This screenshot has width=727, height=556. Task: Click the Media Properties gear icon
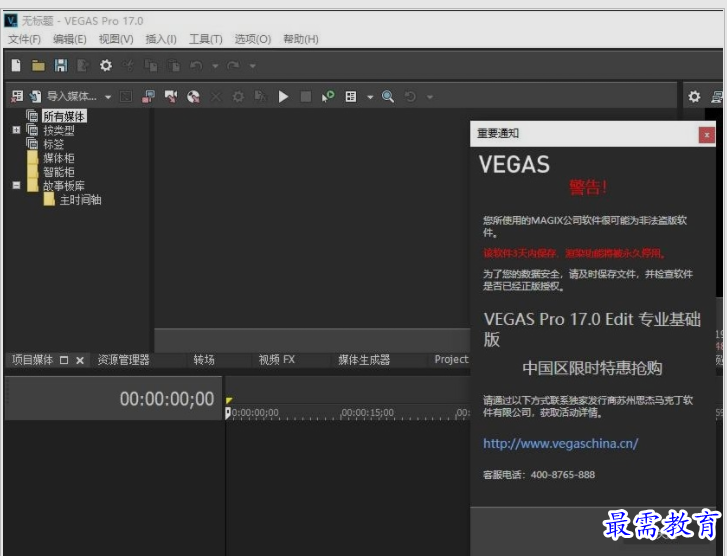[238, 96]
